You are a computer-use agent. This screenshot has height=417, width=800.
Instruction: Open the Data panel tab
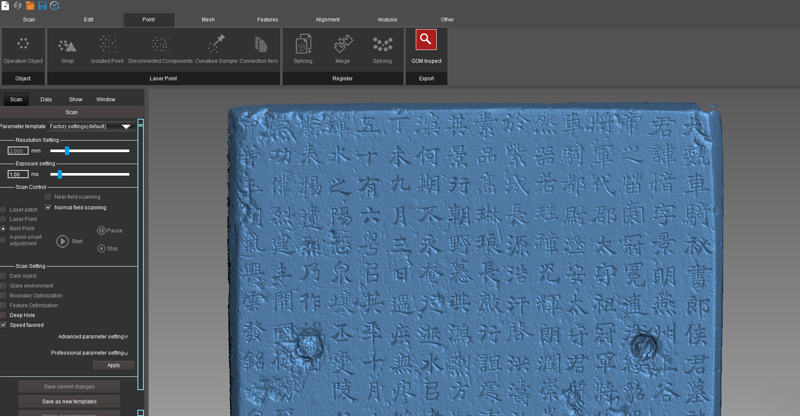click(46, 100)
